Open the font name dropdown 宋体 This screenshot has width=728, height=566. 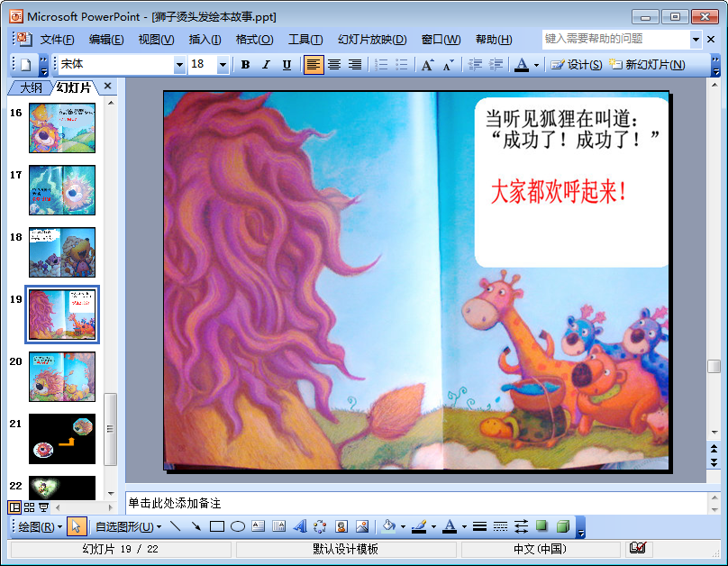[x=179, y=65]
